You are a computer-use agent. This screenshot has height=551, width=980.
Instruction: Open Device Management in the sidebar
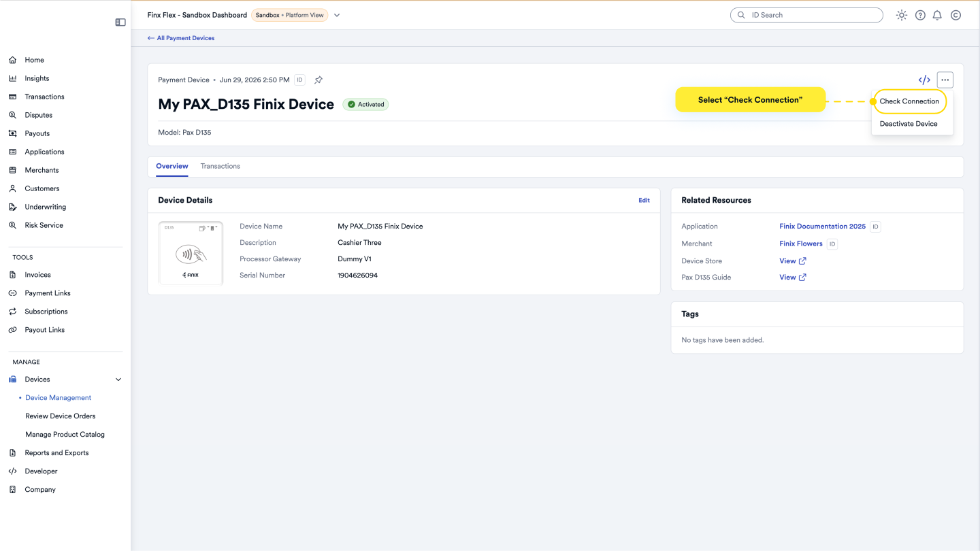58,398
